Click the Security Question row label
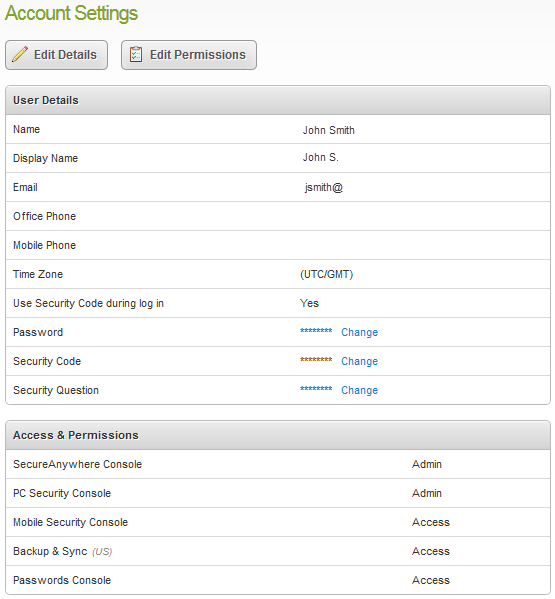 56,390
